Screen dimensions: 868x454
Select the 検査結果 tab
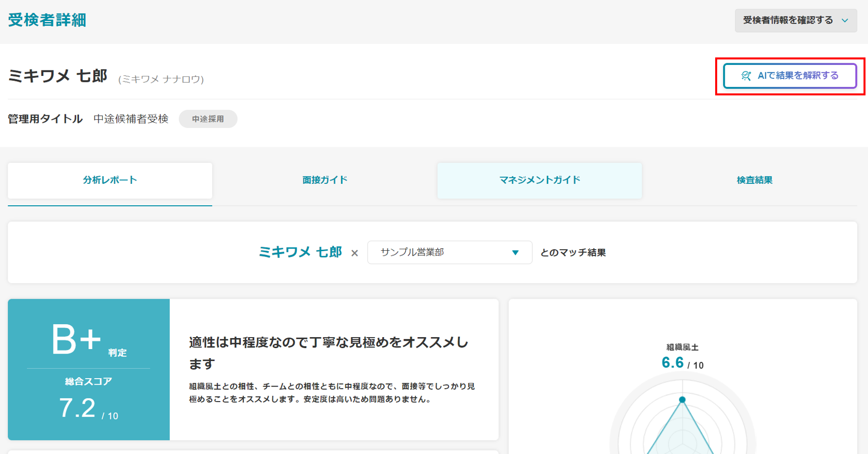[x=754, y=180]
